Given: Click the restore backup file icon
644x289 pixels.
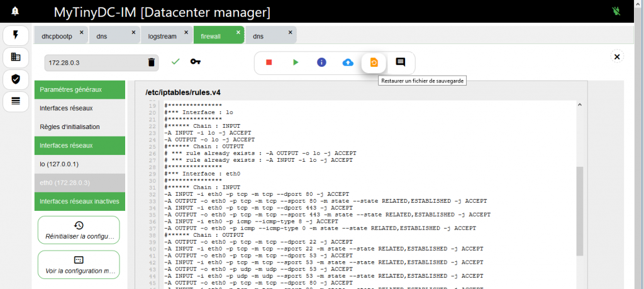Looking at the screenshot, I should tap(374, 62).
